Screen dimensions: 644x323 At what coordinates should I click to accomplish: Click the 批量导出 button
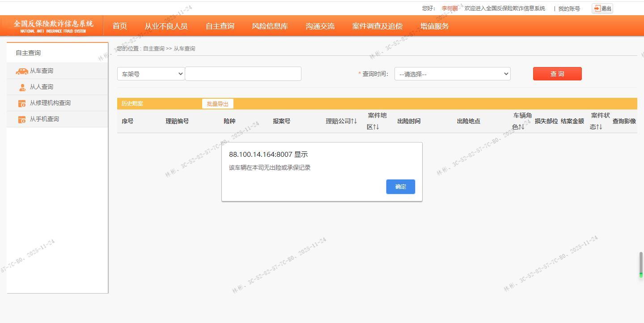pyautogui.click(x=217, y=104)
